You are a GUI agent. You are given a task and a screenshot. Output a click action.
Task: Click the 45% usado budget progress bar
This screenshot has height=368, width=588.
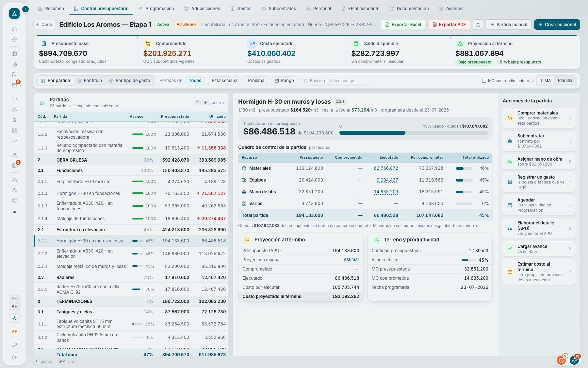[x=413, y=133]
